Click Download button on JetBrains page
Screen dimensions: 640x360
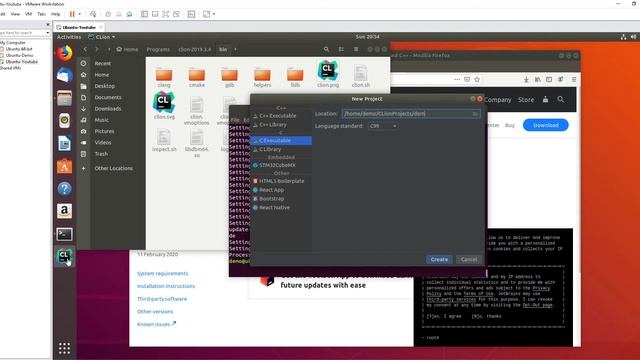[x=546, y=125]
